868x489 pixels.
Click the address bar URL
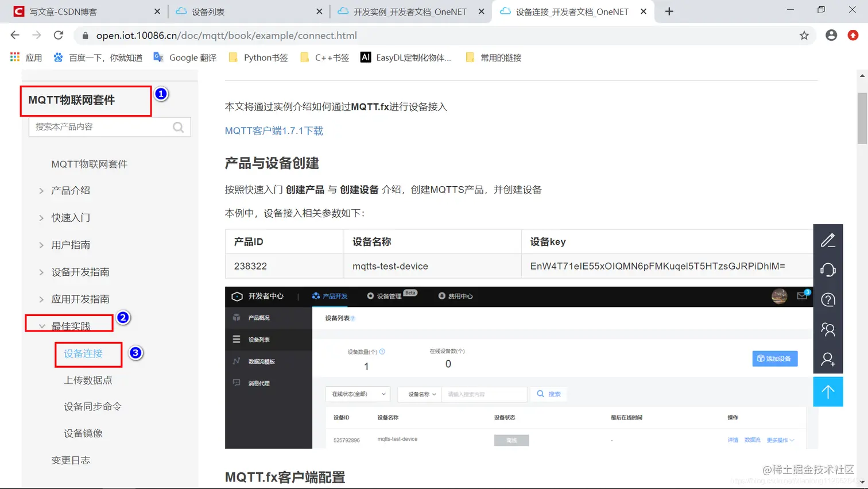(x=226, y=35)
